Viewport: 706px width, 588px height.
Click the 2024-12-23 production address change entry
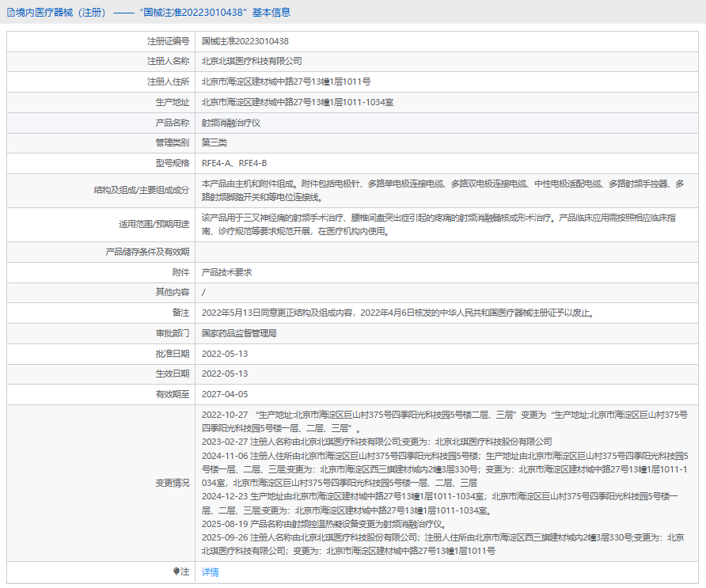point(440,503)
